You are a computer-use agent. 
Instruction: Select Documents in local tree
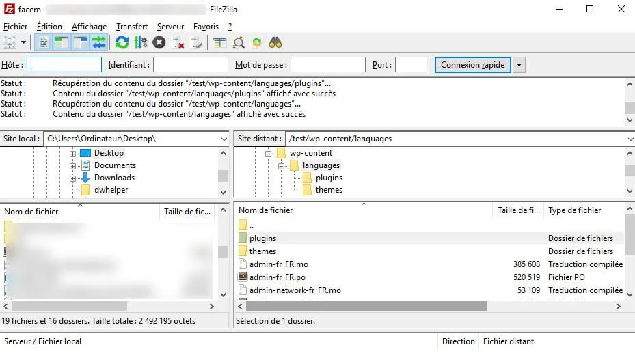(x=115, y=165)
